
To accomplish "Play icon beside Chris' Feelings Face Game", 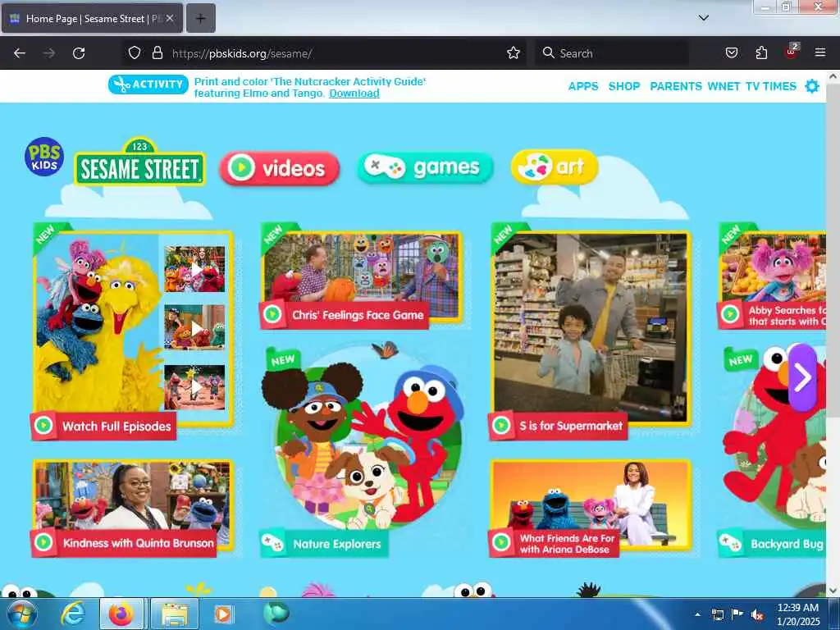I will [272, 314].
